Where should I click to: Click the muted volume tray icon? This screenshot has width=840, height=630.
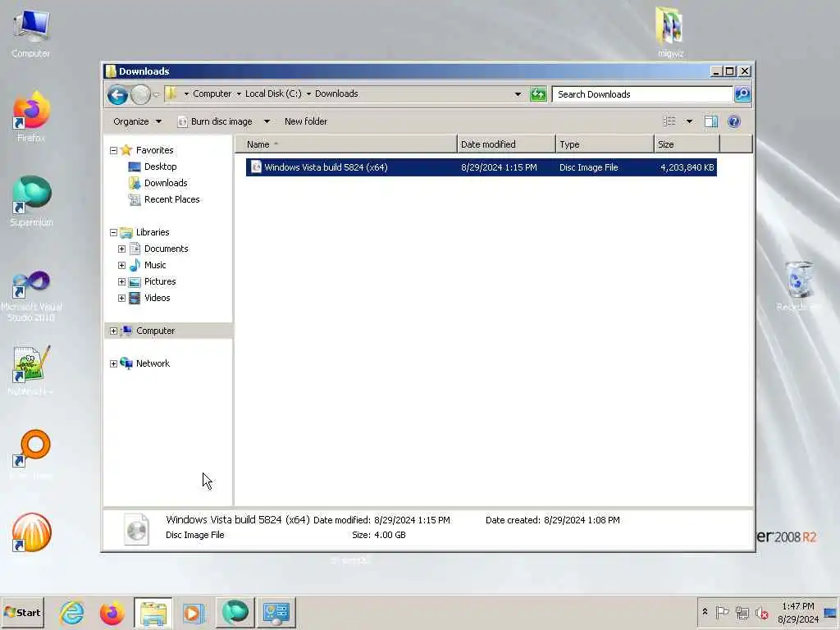[x=761, y=612]
